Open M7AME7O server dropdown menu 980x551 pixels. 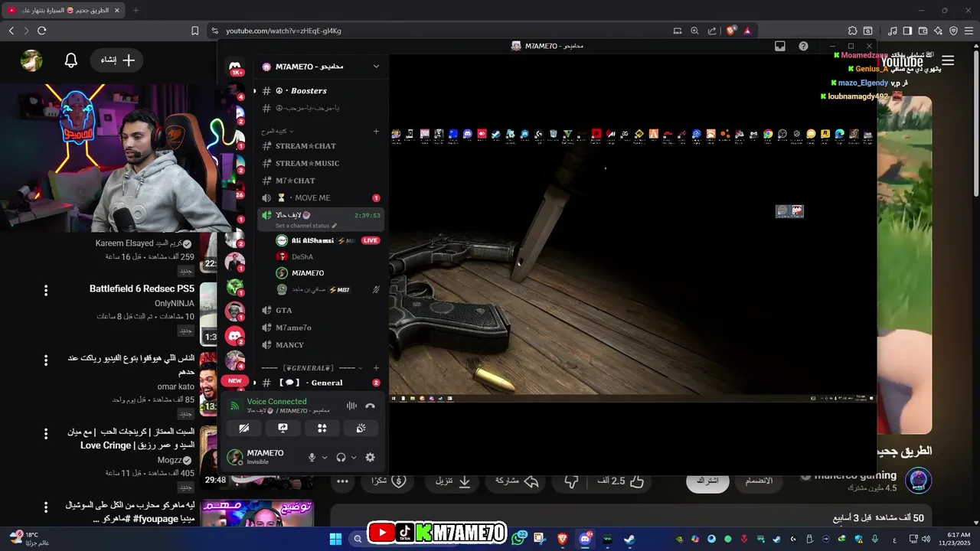coord(376,67)
